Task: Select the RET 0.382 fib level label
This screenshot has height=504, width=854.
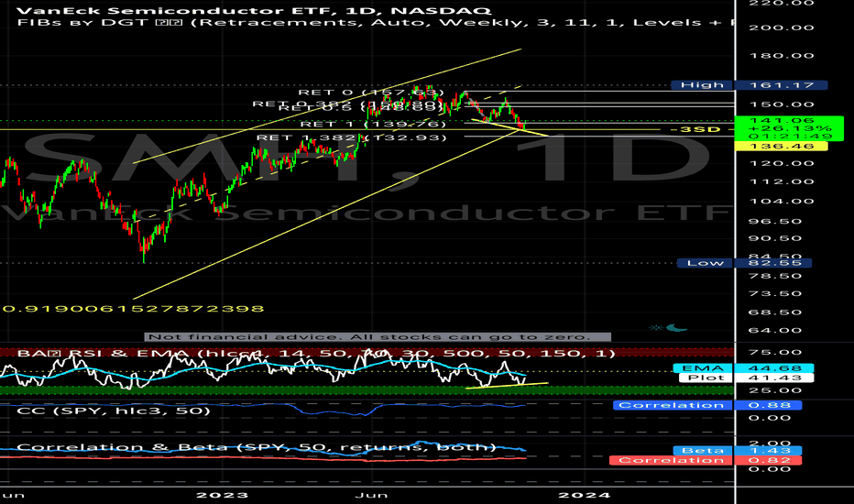Action: [347, 103]
